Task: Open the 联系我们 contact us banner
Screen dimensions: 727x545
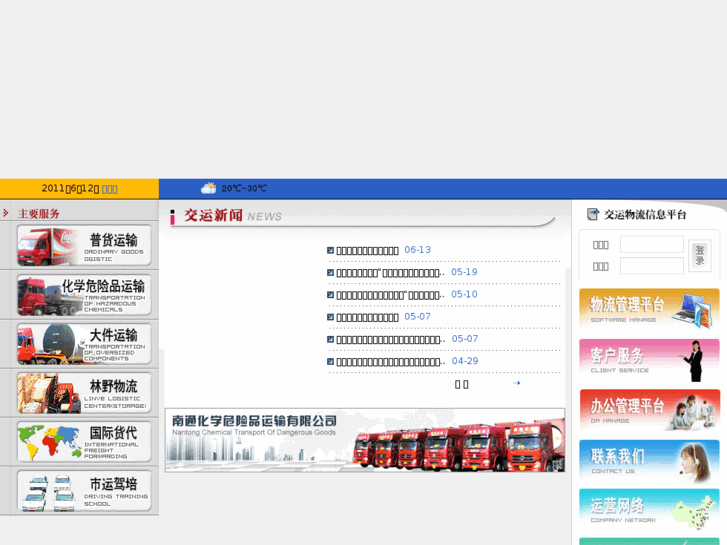Action: [649, 461]
